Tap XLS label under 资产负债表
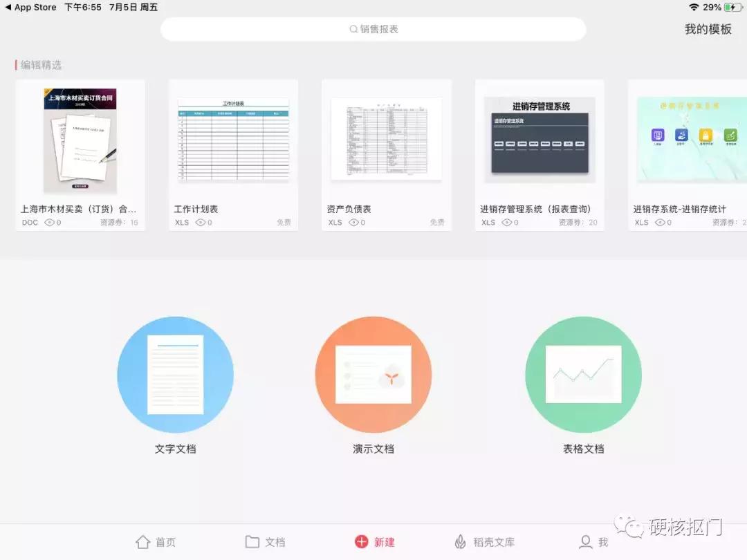Viewport: 747px width, 560px height. pos(335,223)
